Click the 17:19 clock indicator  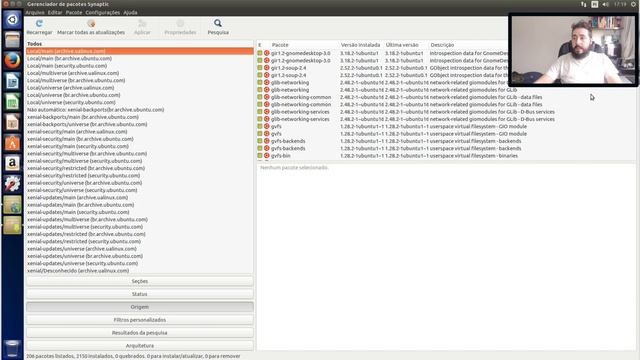pyautogui.click(x=620, y=4)
